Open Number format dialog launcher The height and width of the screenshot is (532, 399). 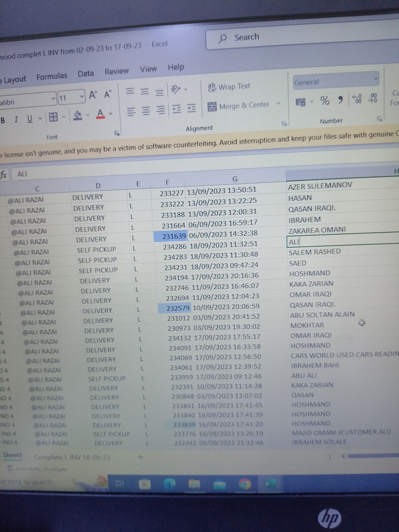click(x=379, y=119)
